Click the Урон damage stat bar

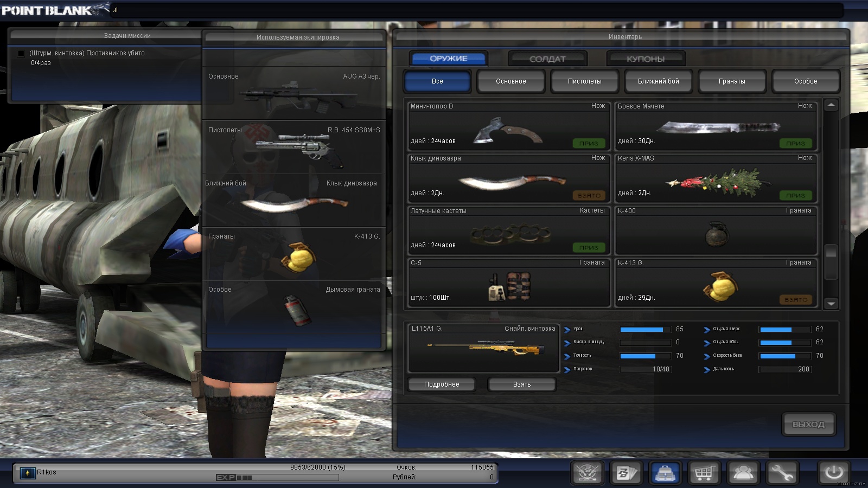click(x=646, y=329)
